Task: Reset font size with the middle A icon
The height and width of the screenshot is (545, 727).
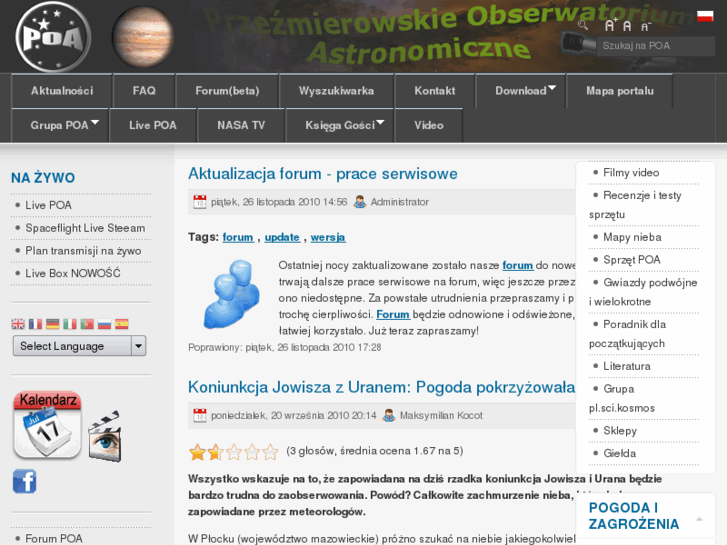Action: point(627,26)
